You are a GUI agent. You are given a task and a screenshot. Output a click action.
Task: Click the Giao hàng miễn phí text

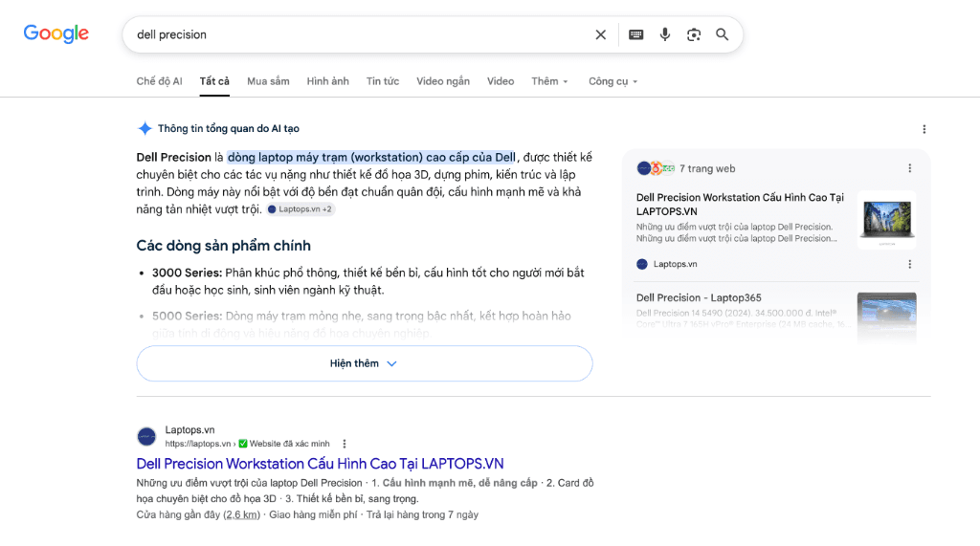click(313, 514)
